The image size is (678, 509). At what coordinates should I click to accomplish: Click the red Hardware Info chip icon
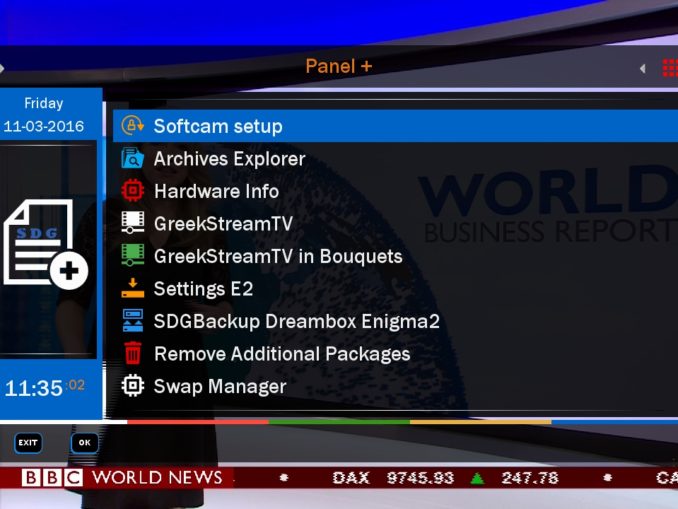coord(132,190)
